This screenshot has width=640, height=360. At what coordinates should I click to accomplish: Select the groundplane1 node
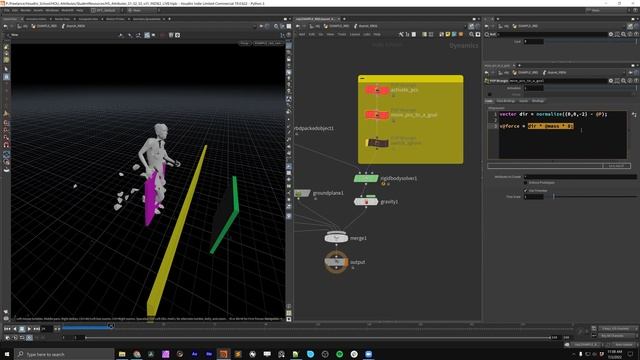[302, 193]
